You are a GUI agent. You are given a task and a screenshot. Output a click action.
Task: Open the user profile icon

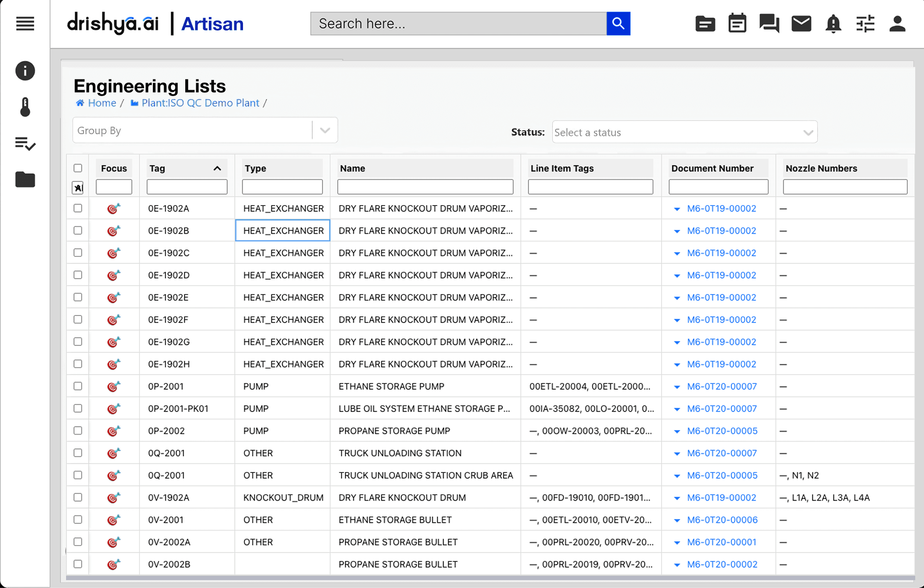click(x=897, y=24)
